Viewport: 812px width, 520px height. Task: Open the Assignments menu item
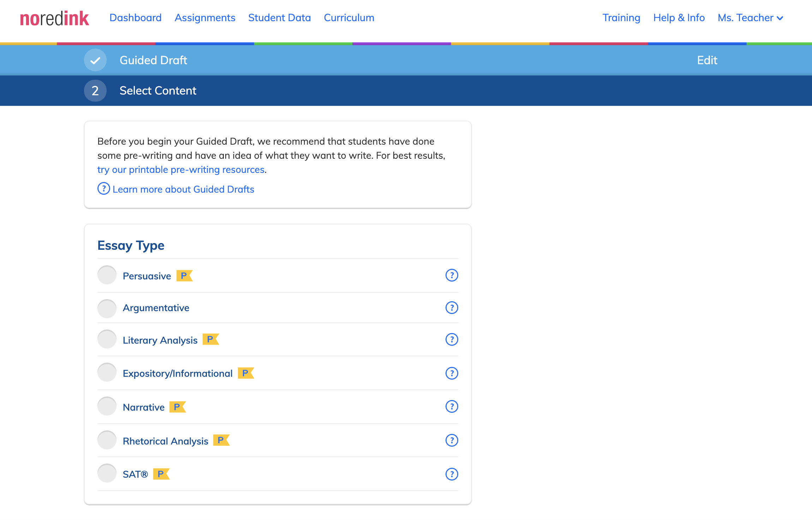click(x=205, y=18)
